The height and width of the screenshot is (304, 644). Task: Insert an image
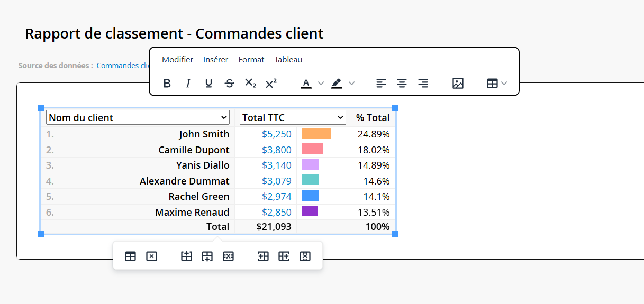[458, 84]
